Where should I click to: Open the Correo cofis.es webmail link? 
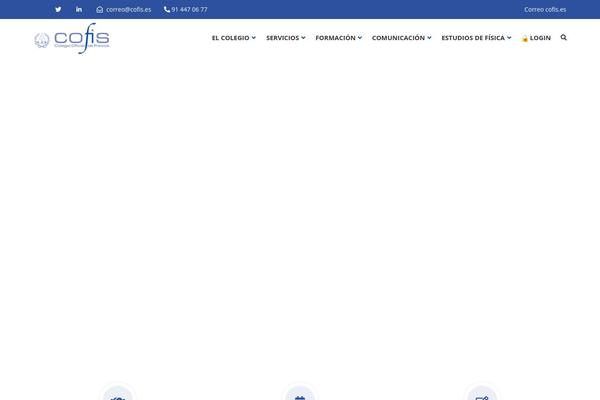click(545, 10)
